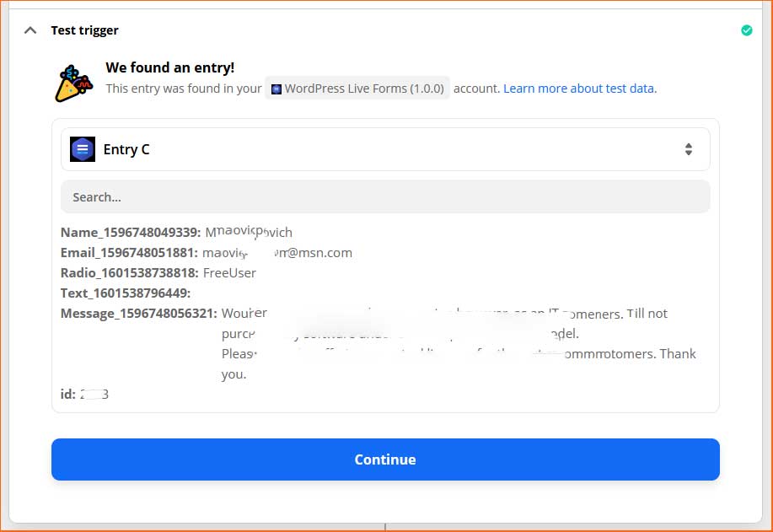Select the WordPress Live Forms (1.0.0) label text
Image resolution: width=773 pixels, height=532 pixels.
click(364, 89)
